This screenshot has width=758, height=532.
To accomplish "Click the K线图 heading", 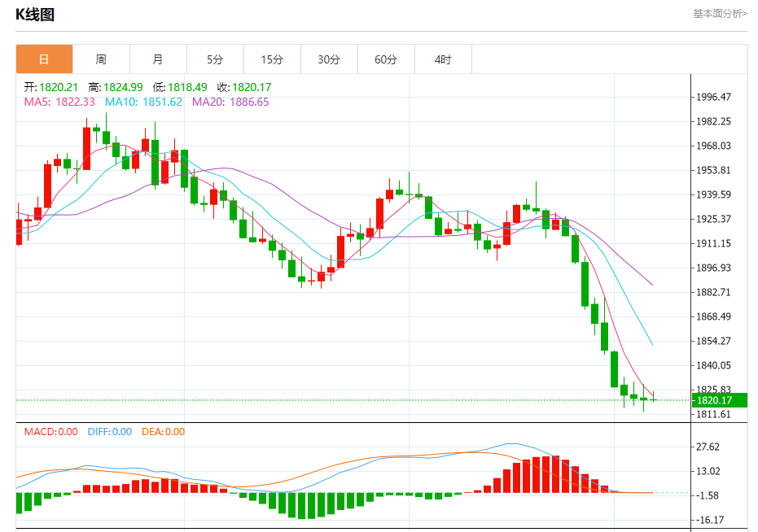I will 35,15.
